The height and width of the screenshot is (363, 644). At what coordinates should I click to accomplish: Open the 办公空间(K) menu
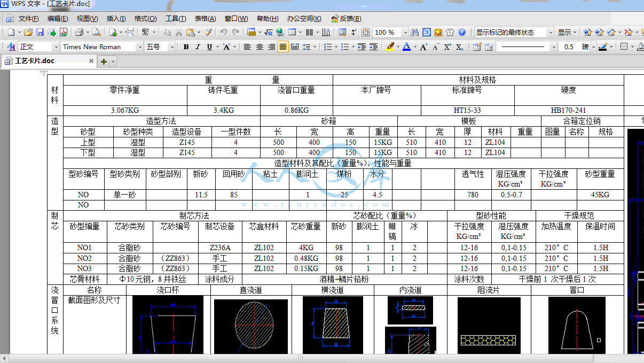304,18
